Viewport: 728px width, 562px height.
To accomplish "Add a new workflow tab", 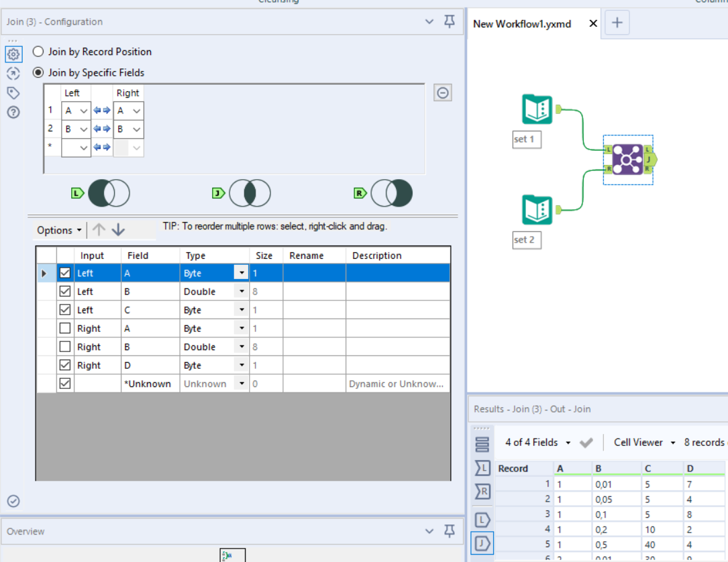I will (617, 23).
